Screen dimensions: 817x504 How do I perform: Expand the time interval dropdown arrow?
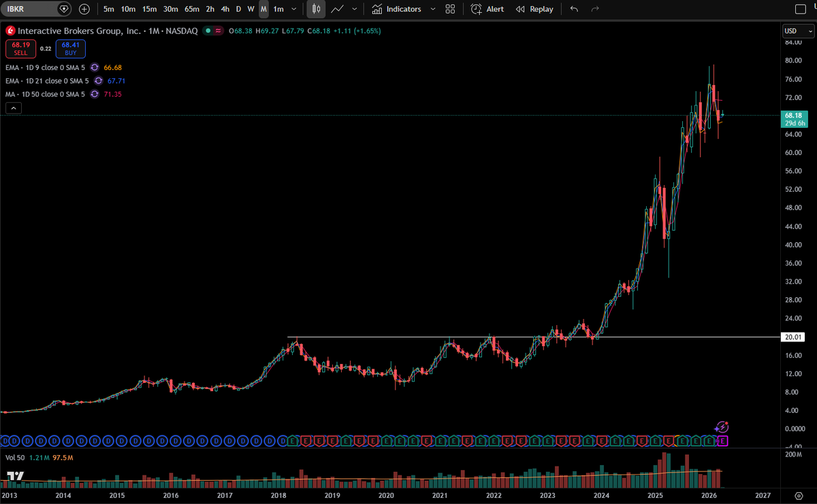(293, 9)
